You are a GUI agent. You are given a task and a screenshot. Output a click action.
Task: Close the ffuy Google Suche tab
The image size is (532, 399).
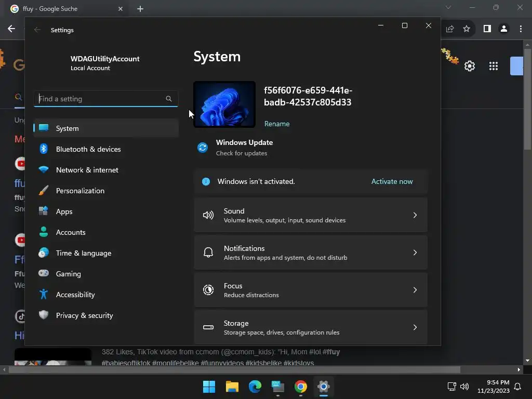point(121,9)
